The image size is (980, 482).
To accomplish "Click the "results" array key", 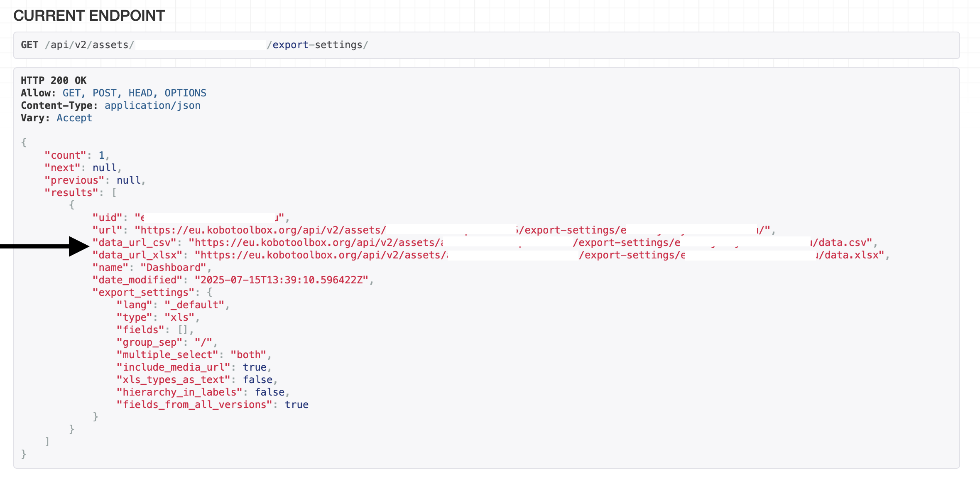I will point(71,193).
